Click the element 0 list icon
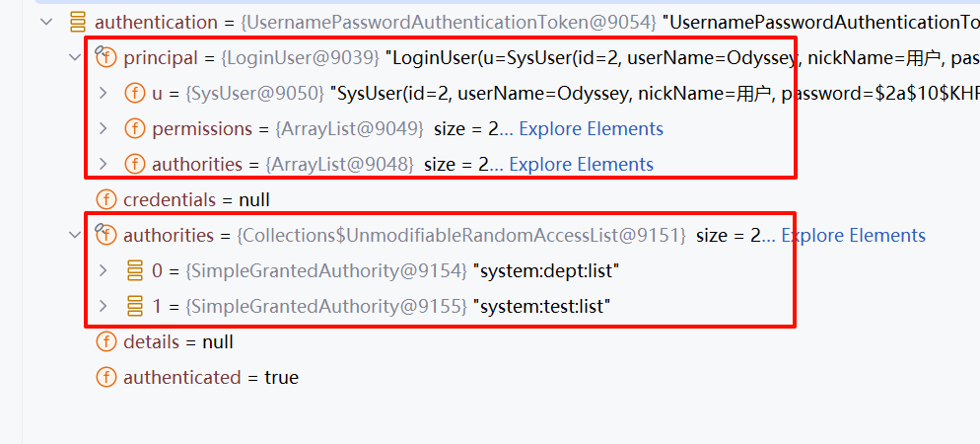980x444 pixels. tap(134, 271)
